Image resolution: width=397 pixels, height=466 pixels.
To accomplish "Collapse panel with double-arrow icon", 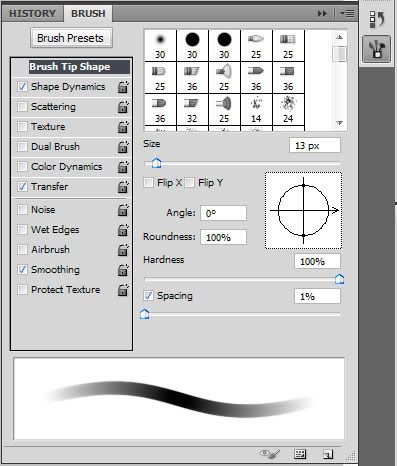I will tap(322, 13).
